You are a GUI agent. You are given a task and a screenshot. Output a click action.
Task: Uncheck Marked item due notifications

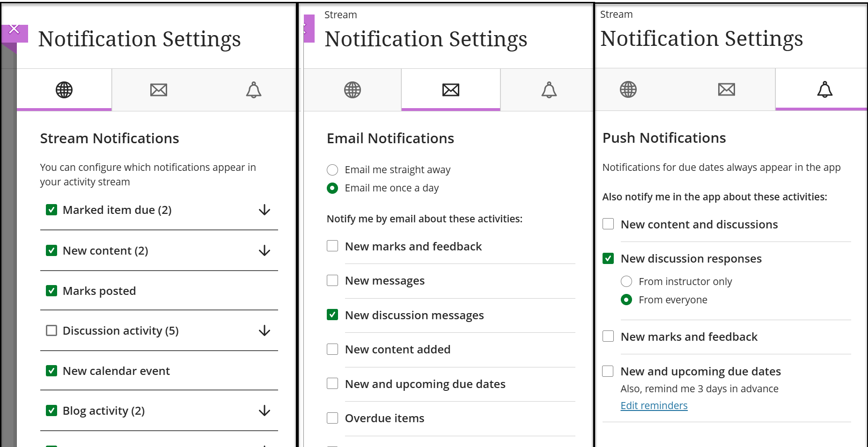click(51, 210)
